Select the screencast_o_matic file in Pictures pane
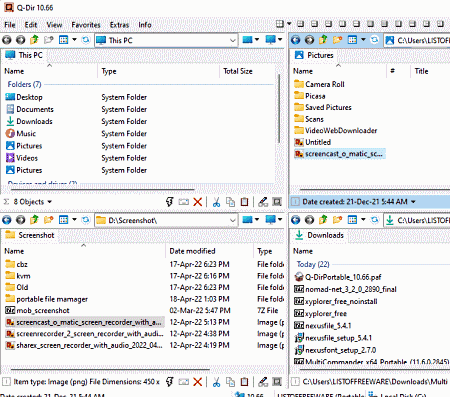The width and height of the screenshot is (450, 397). [x=340, y=154]
